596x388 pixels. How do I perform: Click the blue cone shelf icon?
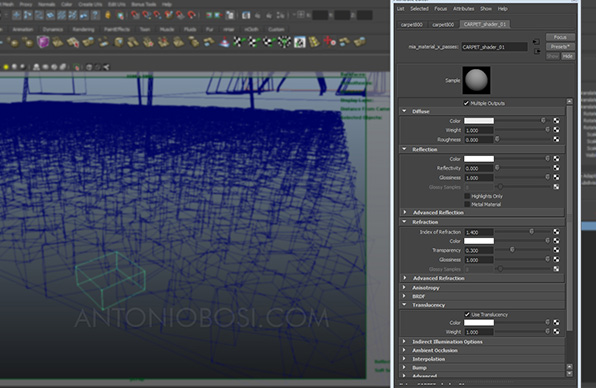coord(224,42)
